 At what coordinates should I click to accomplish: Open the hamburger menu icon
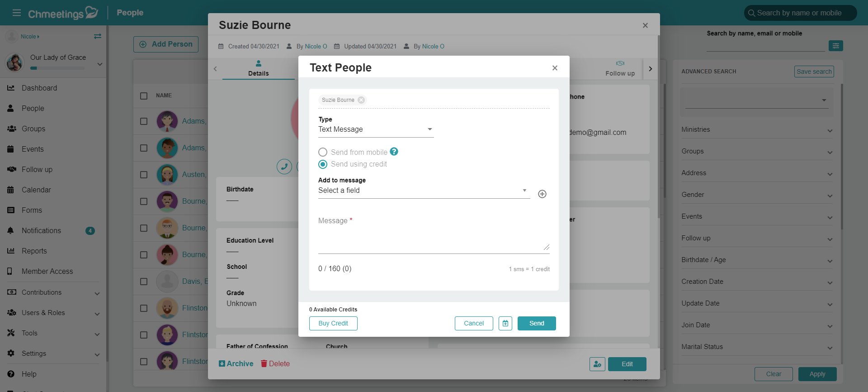(x=17, y=13)
